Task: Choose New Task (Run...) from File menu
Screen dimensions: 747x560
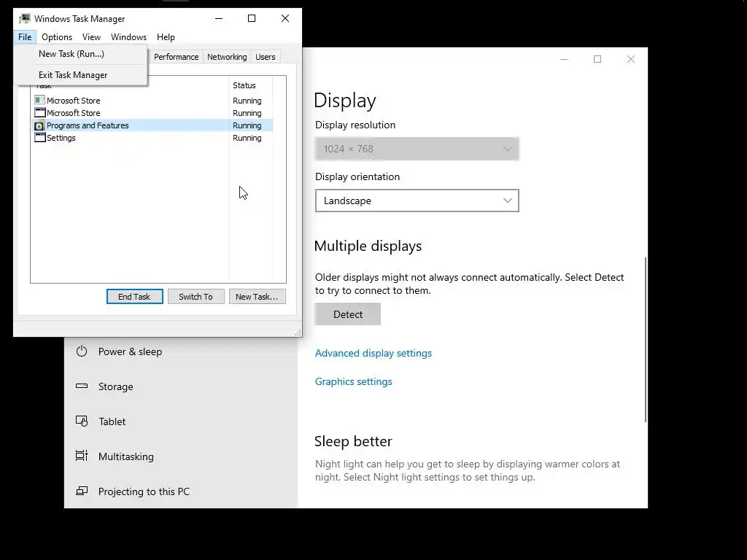Action: (x=80, y=54)
